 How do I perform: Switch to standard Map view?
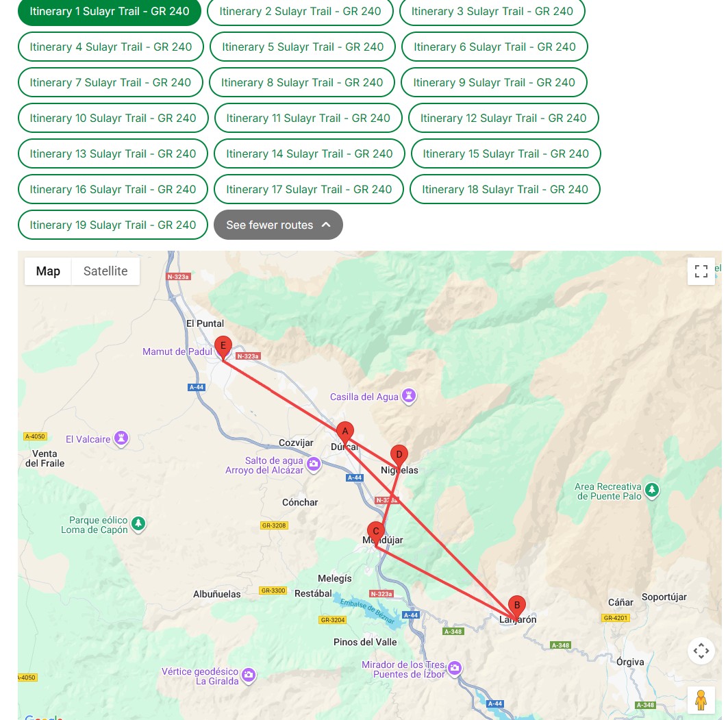[x=48, y=271]
